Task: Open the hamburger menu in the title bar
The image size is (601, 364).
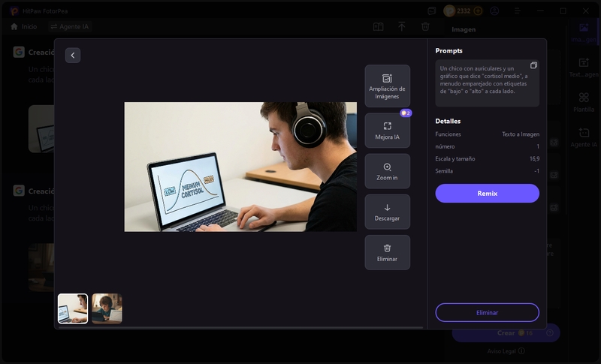Action: tap(517, 11)
